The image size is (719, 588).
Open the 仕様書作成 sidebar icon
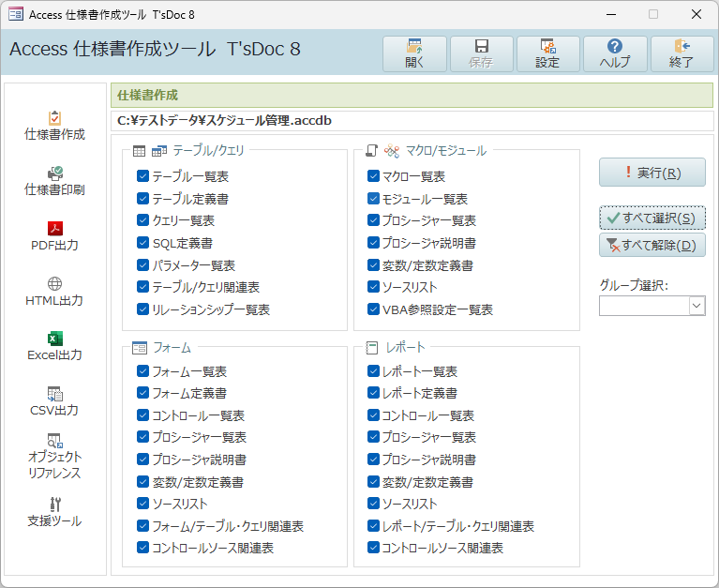point(54,118)
